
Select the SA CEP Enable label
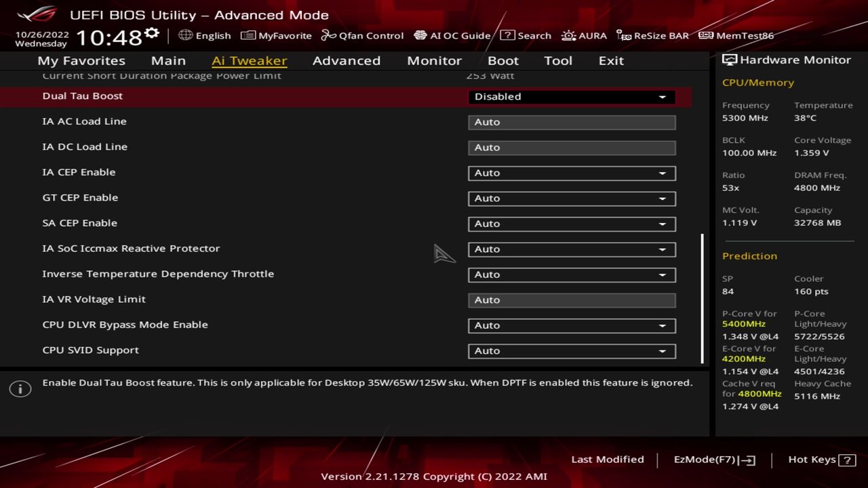(x=79, y=223)
